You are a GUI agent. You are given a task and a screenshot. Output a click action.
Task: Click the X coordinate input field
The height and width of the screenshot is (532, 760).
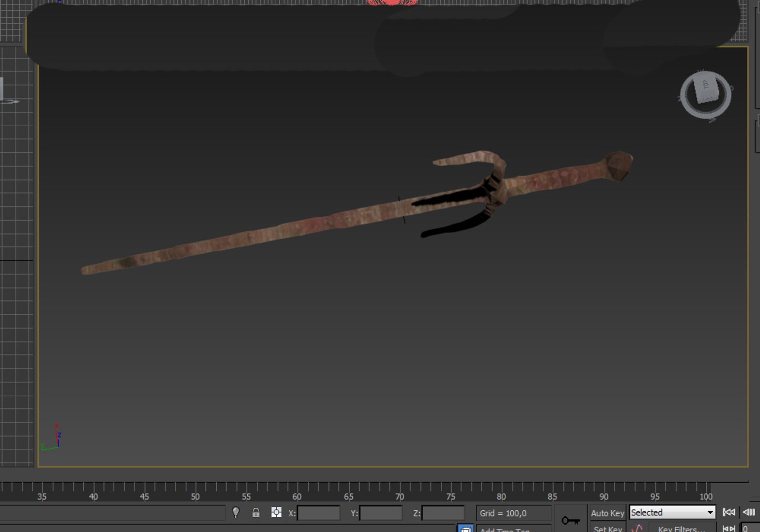(x=319, y=513)
